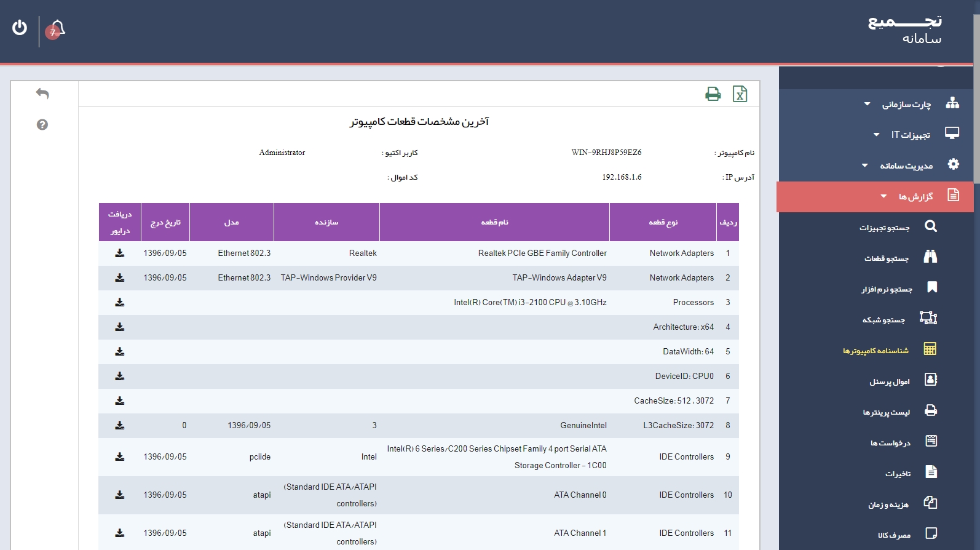980x550 pixels.
Task: Download driver for Processors row 3
Action: point(120,303)
